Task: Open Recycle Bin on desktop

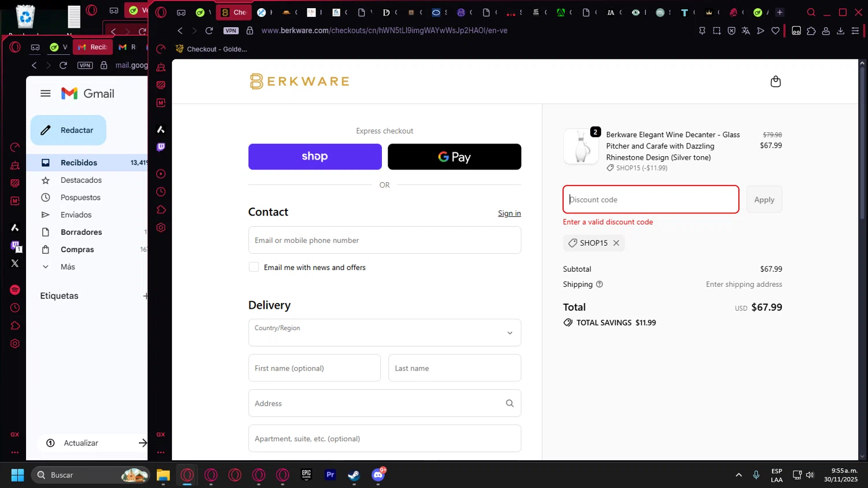Action: pyautogui.click(x=25, y=16)
